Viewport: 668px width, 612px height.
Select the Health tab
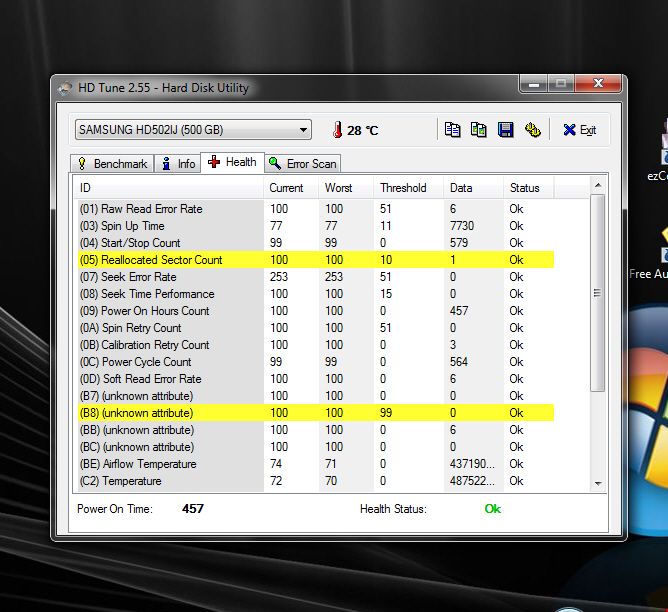(x=232, y=162)
